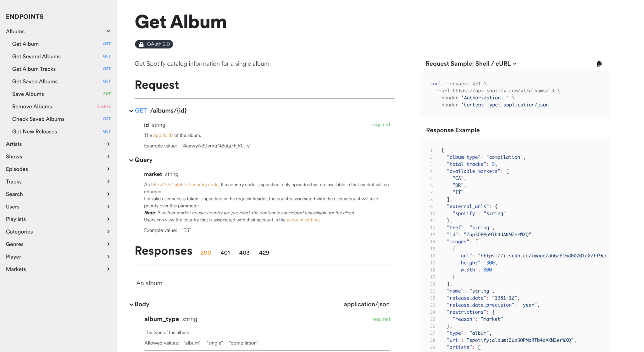Open the account settings link
This screenshot has width=644, height=352.
(x=303, y=220)
